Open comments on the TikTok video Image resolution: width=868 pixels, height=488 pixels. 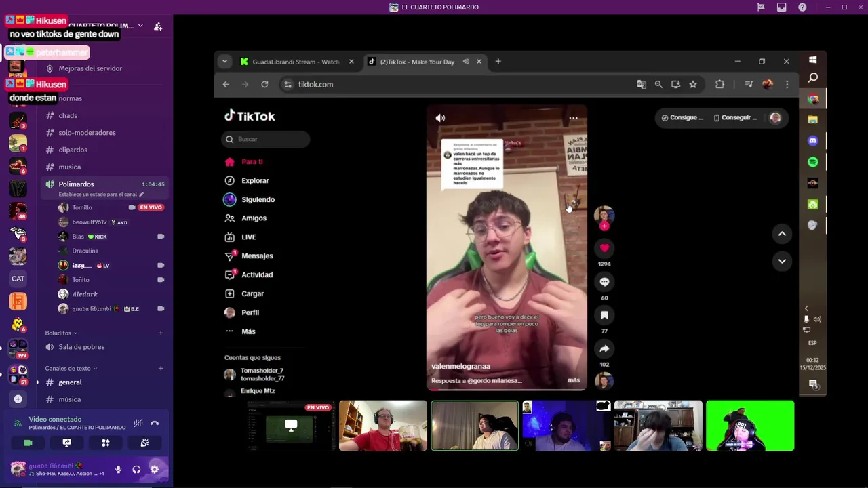(x=604, y=282)
